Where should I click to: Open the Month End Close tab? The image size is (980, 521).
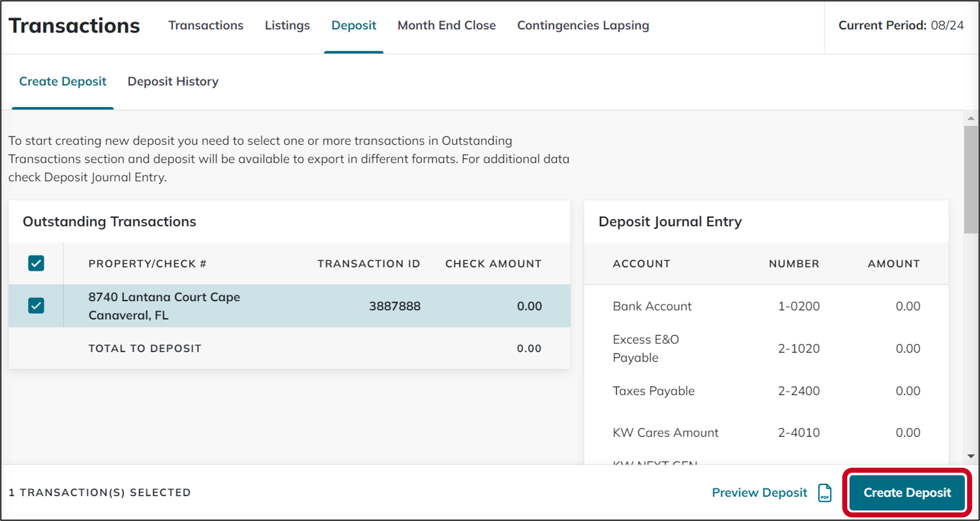(446, 25)
